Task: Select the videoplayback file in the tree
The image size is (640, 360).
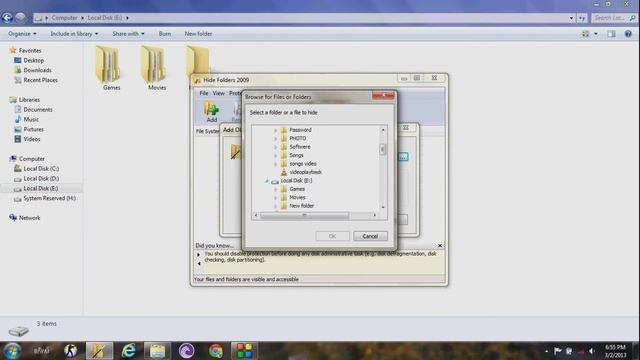Action: [x=305, y=172]
